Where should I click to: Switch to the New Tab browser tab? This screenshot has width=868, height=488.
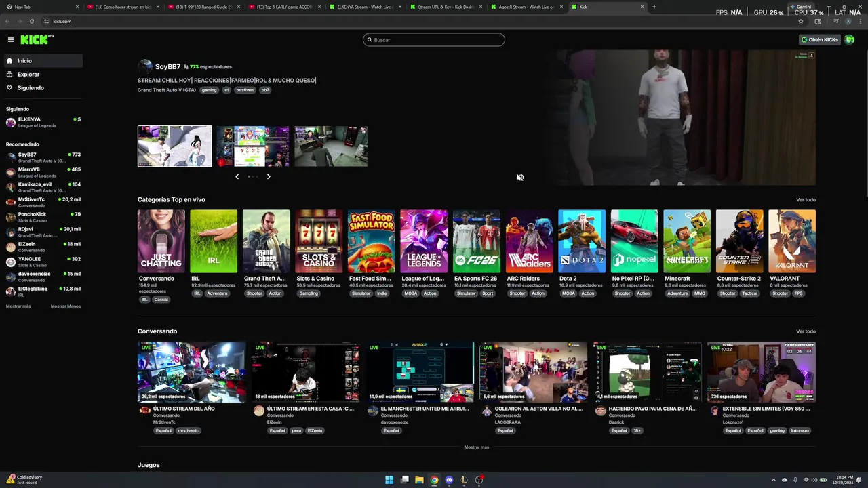[42, 7]
